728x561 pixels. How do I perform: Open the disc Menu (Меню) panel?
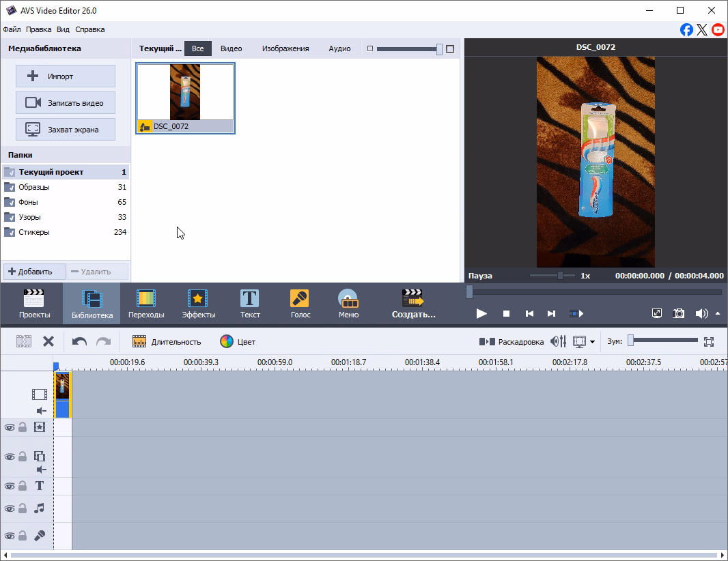[348, 304]
